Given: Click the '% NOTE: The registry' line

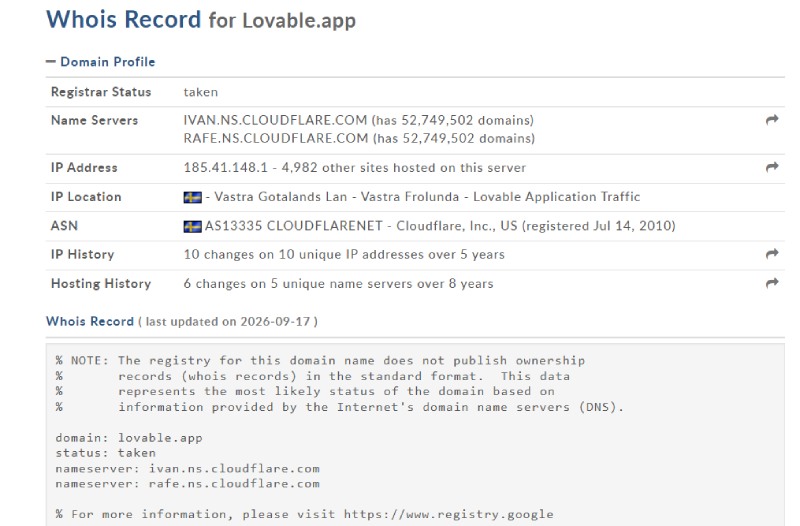Looking at the screenshot, I should click(320, 361).
